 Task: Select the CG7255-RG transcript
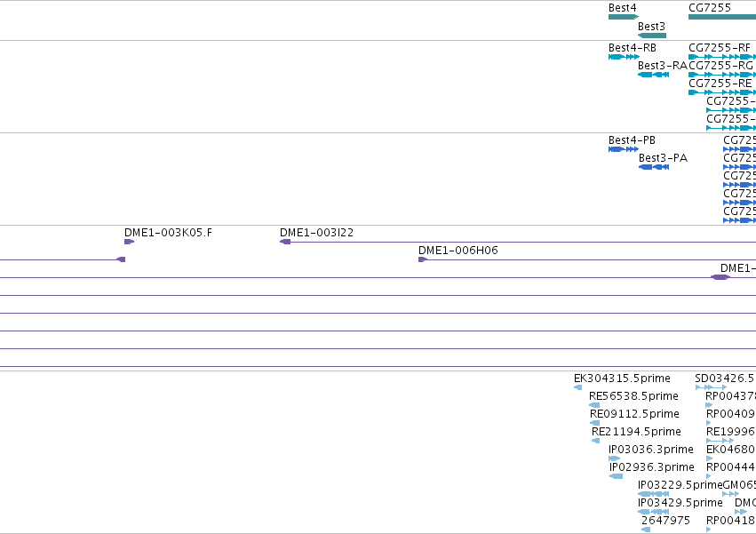[722, 75]
